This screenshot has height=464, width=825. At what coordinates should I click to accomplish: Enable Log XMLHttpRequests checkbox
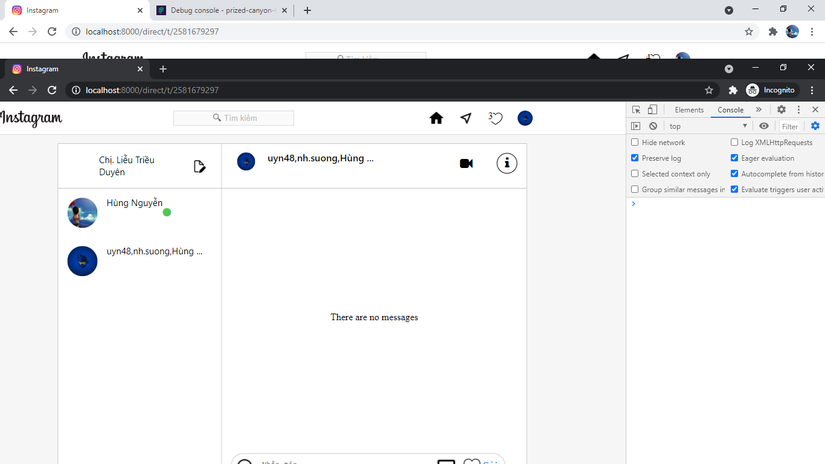734,142
